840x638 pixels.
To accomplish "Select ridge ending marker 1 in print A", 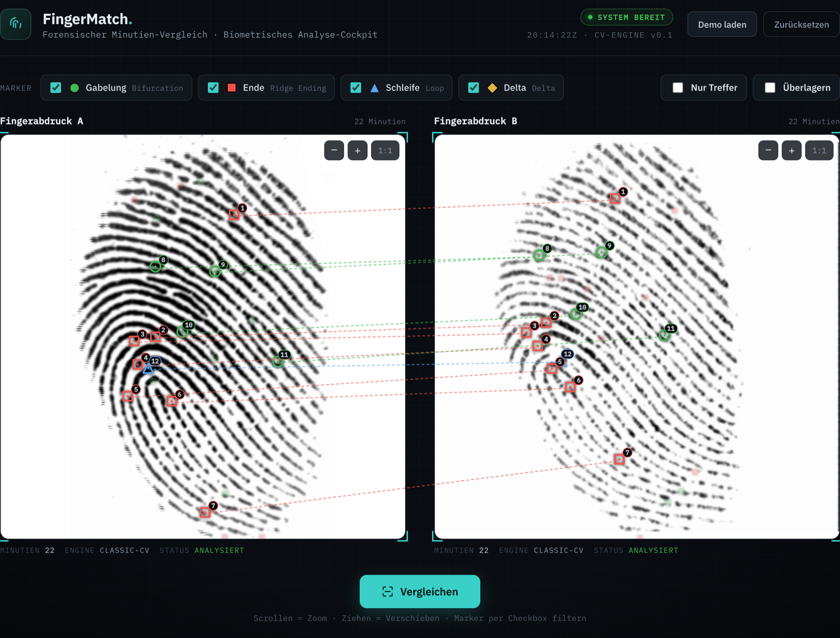I will tap(234, 215).
